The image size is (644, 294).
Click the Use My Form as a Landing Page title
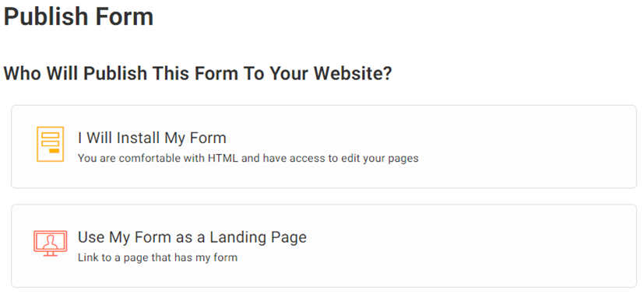(x=192, y=237)
